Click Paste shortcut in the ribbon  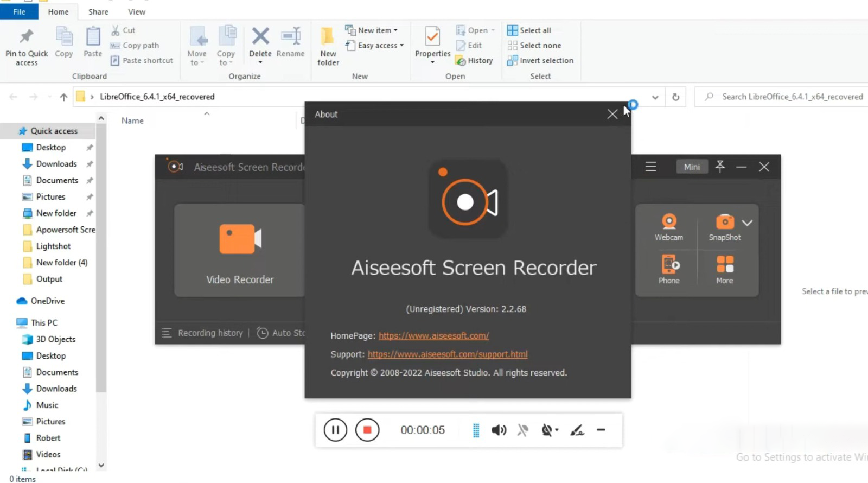(142, 61)
